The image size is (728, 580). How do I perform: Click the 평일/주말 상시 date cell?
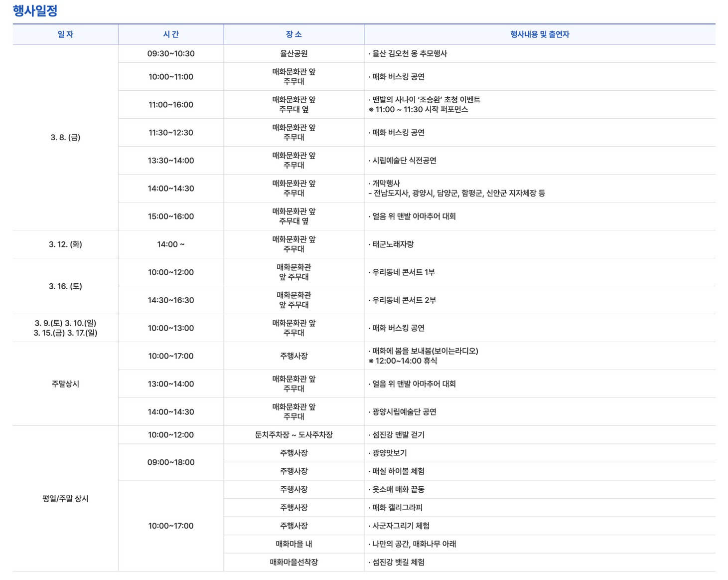click(65, 498)
